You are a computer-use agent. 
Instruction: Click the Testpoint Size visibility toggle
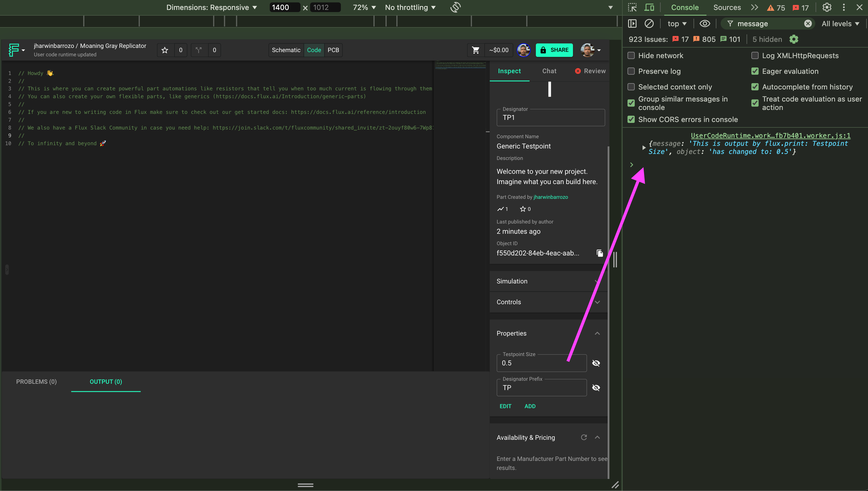[x=596, y=363]
